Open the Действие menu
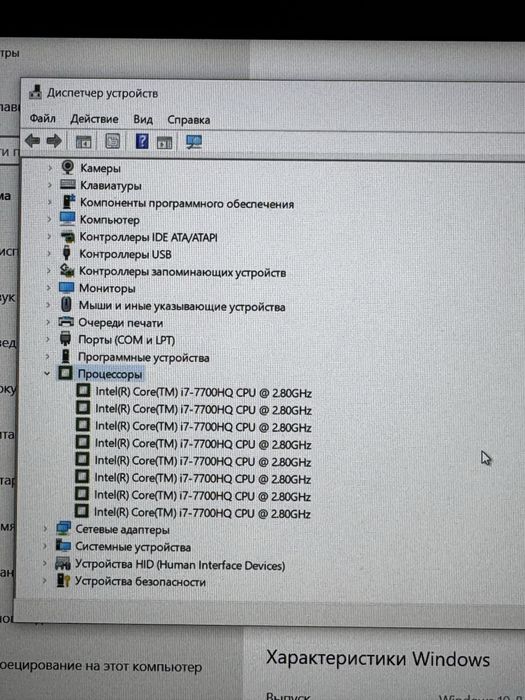The height and width of the screenshot is (700, 525). coord(94,119)
